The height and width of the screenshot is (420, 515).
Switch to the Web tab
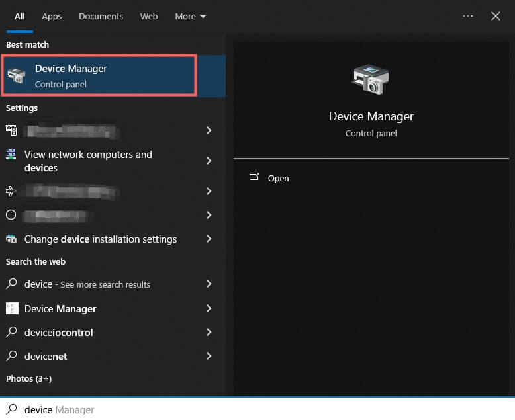tap(149, 17)
